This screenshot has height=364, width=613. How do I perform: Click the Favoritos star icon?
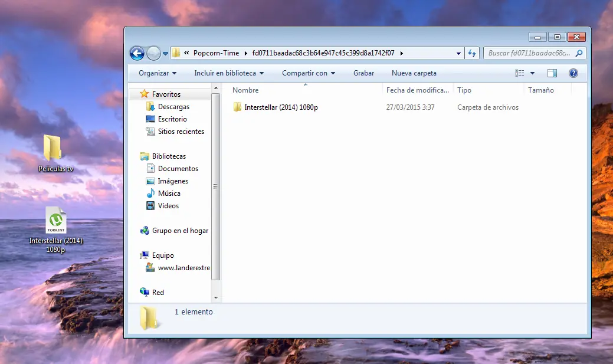click(x=145, y=94)
